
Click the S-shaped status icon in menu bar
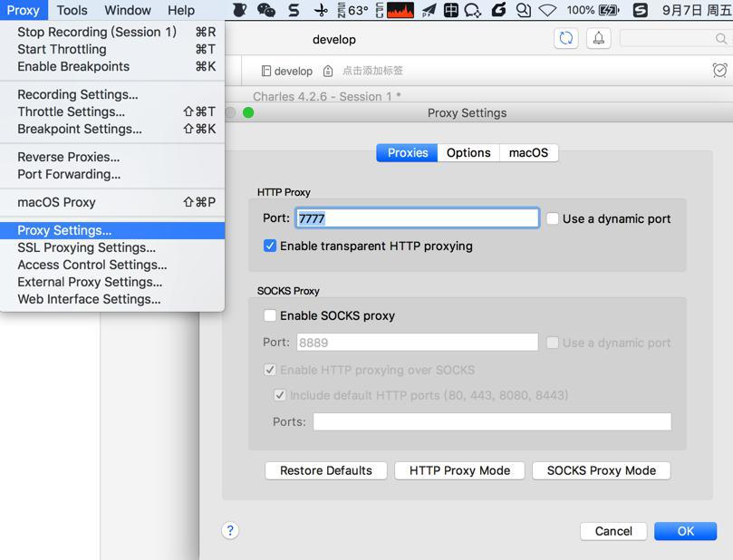tap(294, 10)
